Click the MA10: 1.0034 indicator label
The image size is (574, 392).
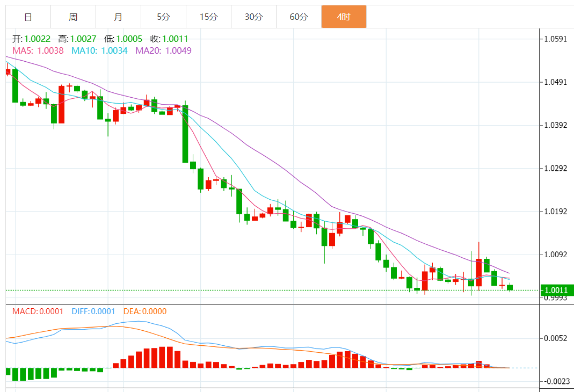(x=99, y=50)
